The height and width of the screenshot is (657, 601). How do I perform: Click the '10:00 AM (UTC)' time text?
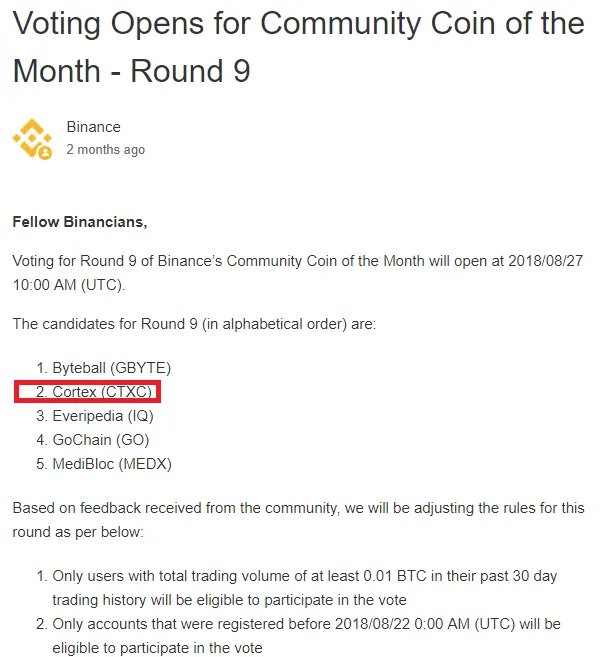click(69, 285)
